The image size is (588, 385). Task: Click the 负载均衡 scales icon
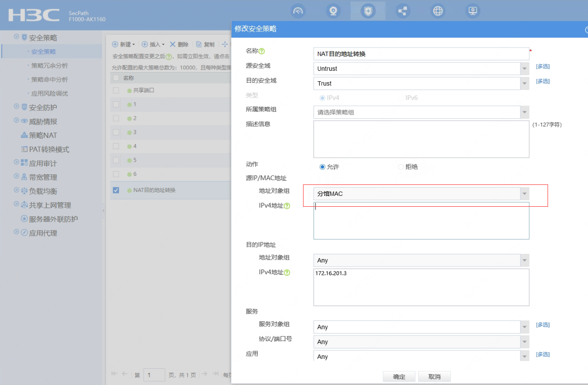24,191
